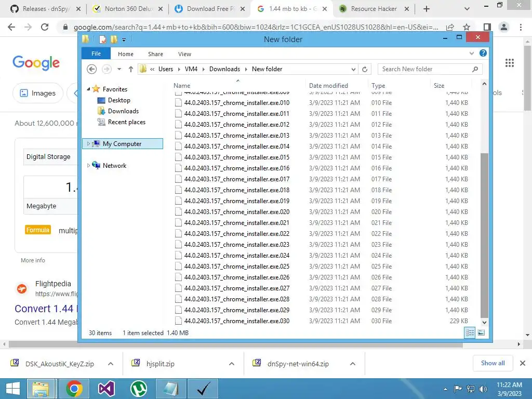This screenshot has height=399, width=532.
Task: Expand My Computer tree node
Action: [x=88, y=144]
